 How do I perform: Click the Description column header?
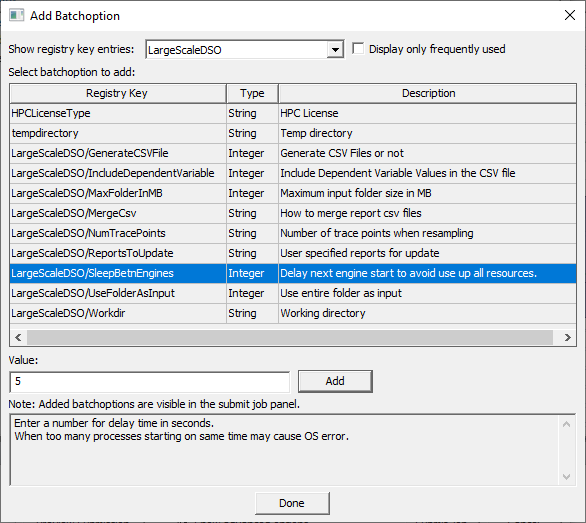point(427,93)
